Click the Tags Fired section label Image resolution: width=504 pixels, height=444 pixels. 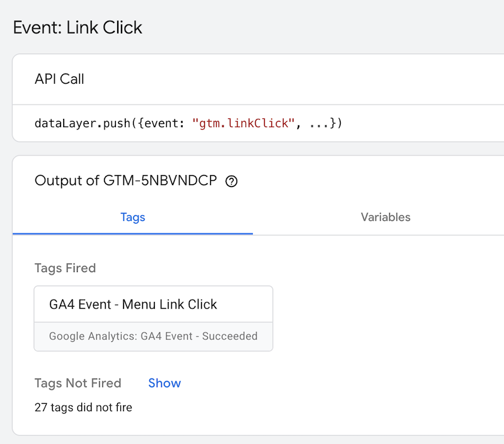click(65, 268)
